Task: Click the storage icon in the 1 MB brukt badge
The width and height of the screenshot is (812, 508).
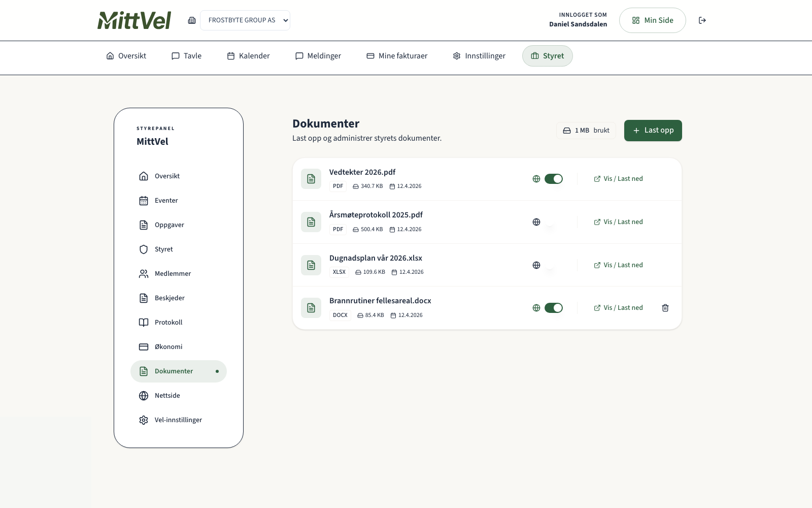Action: coord(567,131)
